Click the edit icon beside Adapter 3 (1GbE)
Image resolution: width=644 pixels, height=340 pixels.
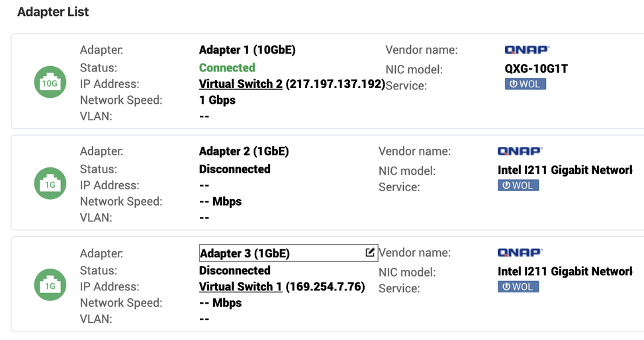pos(370,252)
